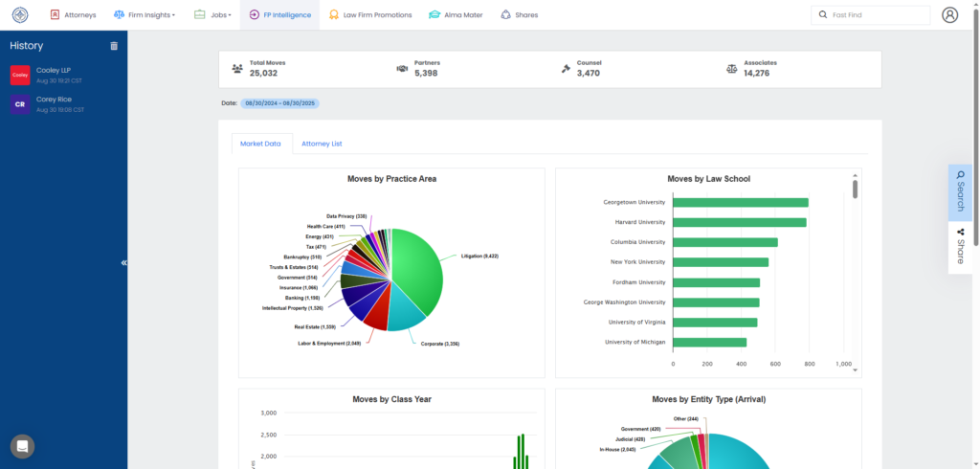The width and height of the screenshot is (980, 469).
Task: Click the trash icon in History panel
Action: coord(114,46)
